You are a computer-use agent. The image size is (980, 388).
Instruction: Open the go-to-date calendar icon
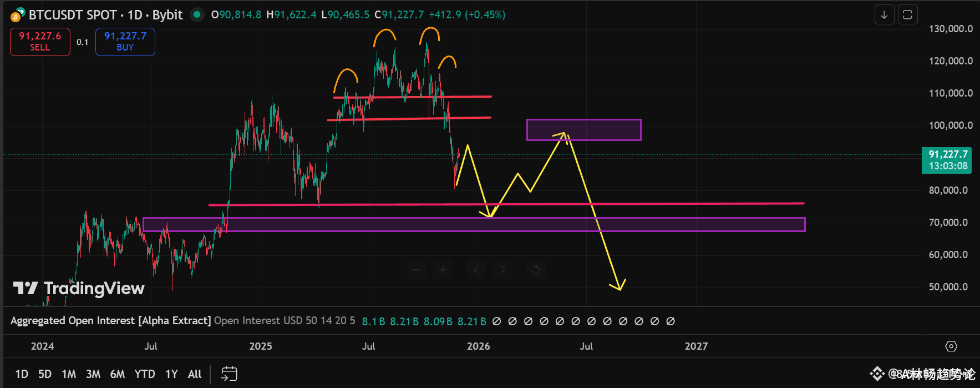[x=229, y=374]
